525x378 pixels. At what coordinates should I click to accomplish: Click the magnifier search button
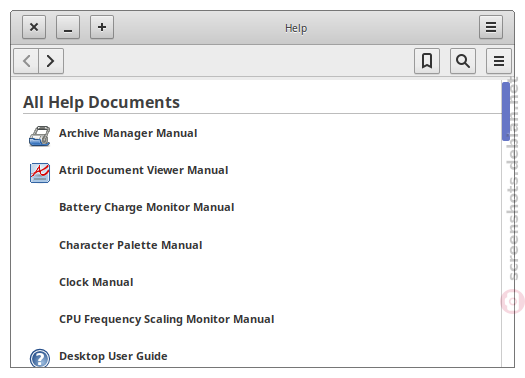coord(463,61)
